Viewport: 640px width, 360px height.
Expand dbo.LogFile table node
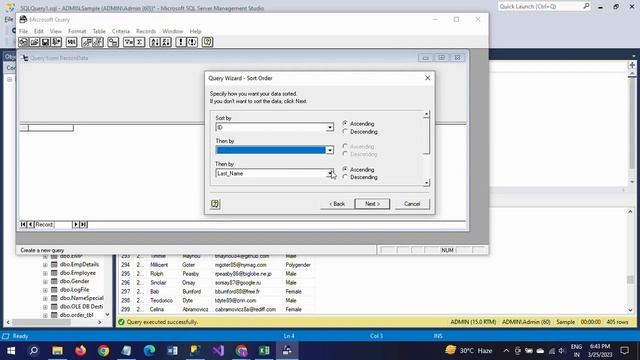click(x=45, y=290)
